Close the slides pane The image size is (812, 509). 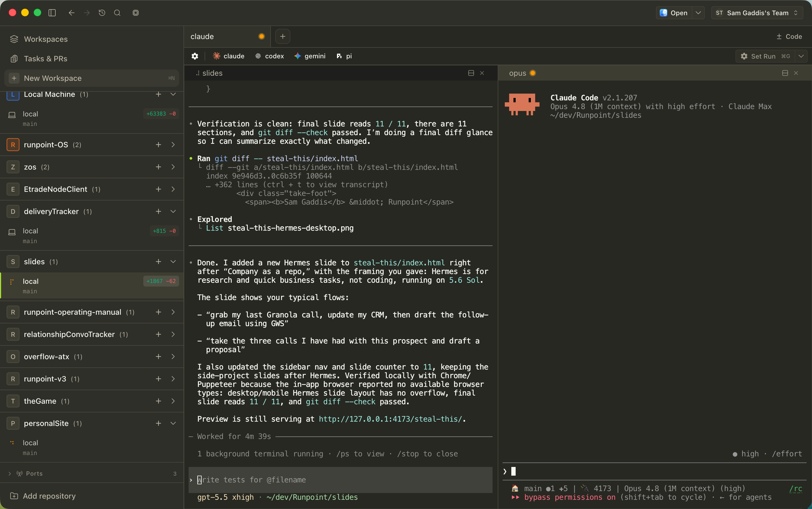tap(482, 73)
